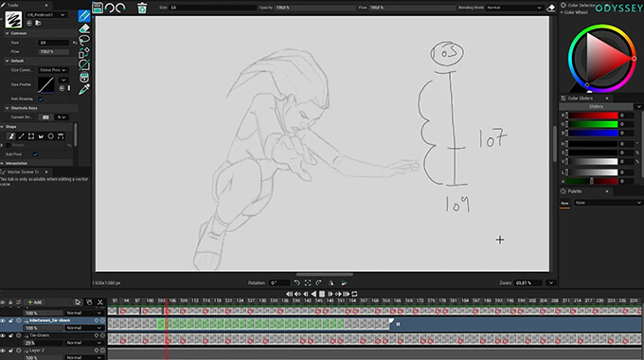Select the Pen brush tool
Viewport: 644px width, 360px height.
pos(84,16)
